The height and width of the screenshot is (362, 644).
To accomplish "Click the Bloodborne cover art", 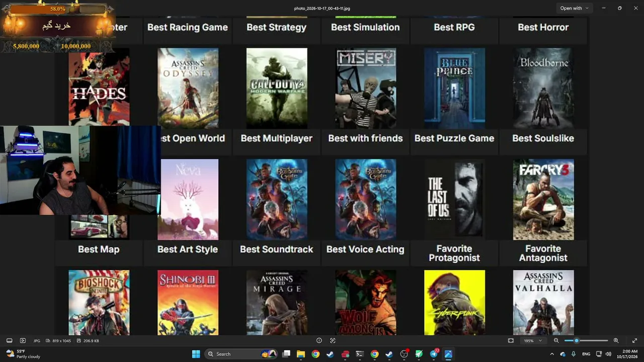I will tap(543, 88).
